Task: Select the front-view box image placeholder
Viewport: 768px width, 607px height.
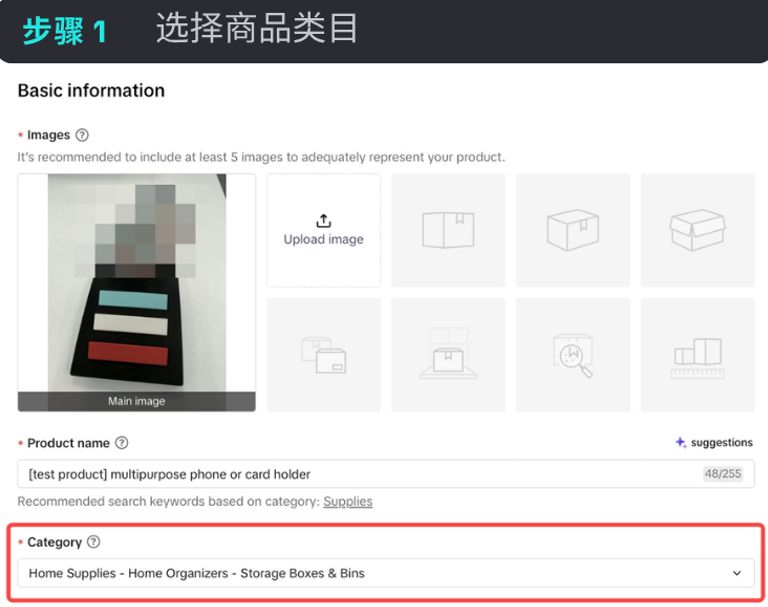Action: point(448,230)
